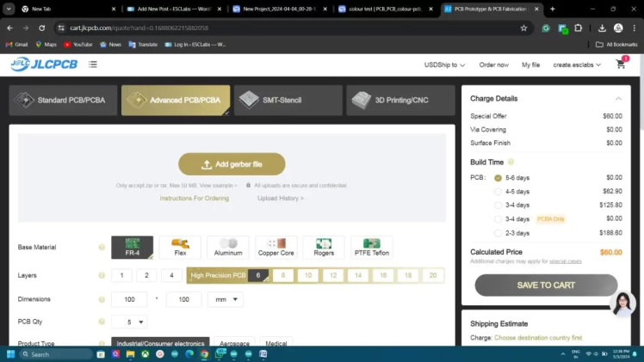Click the Dimensions help icon
This screenshot has height=362, width=644.
[102, 299]
